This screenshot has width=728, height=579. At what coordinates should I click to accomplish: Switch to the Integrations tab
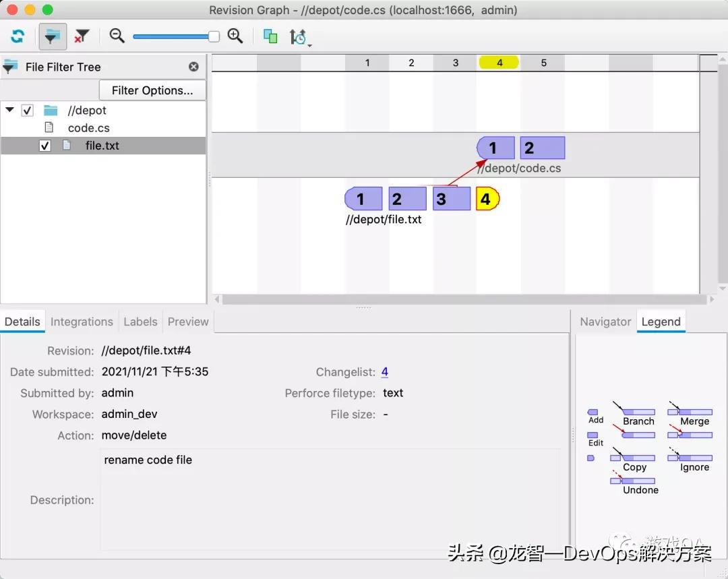coord(82,322)
